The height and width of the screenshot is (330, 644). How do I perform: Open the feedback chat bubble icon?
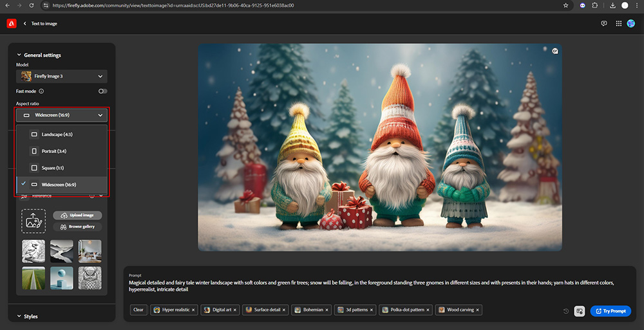point(604,23)
